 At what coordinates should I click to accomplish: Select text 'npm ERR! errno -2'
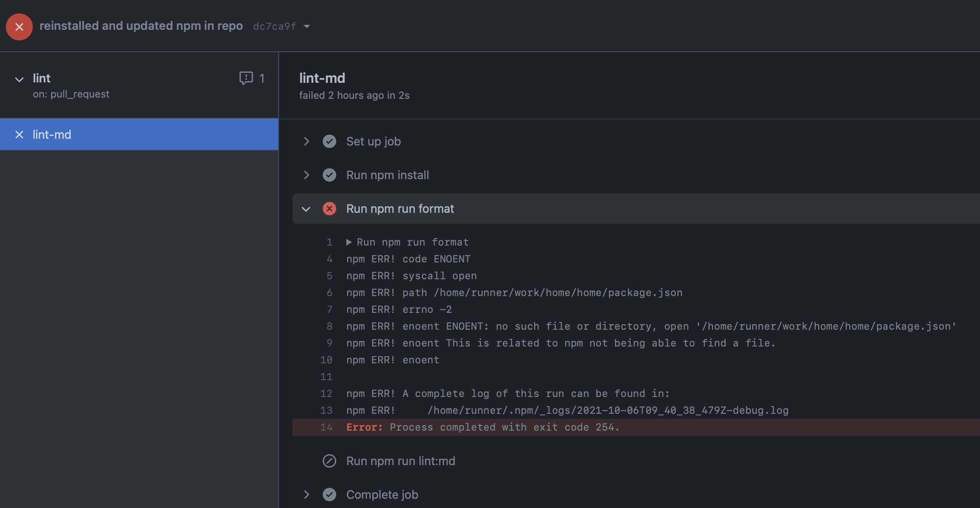[x=399, y=310]
